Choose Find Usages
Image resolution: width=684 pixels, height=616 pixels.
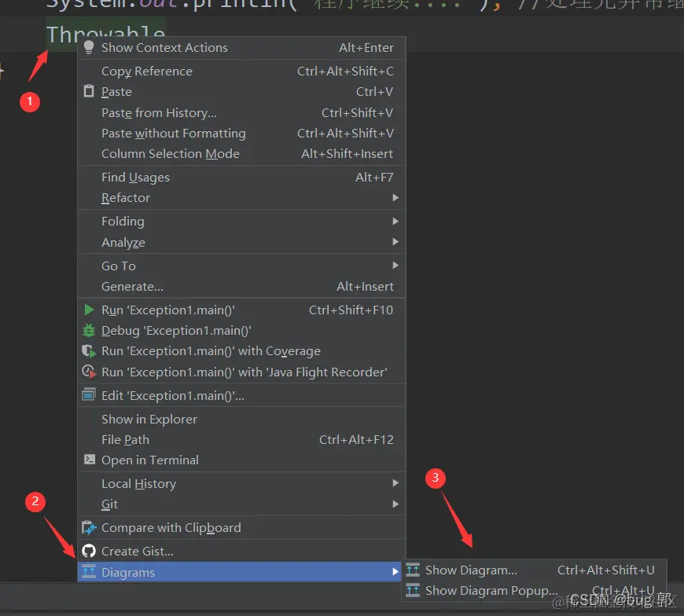pos(241,177)
